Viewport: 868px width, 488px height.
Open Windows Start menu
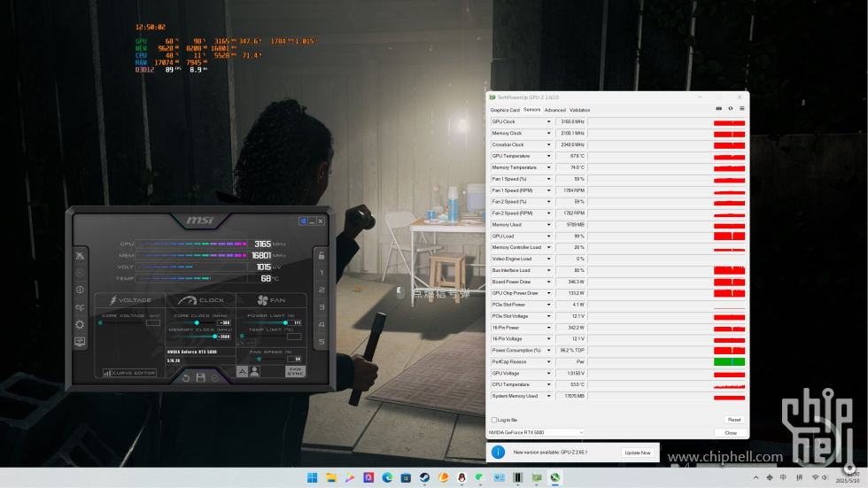[x=312, y=477]
